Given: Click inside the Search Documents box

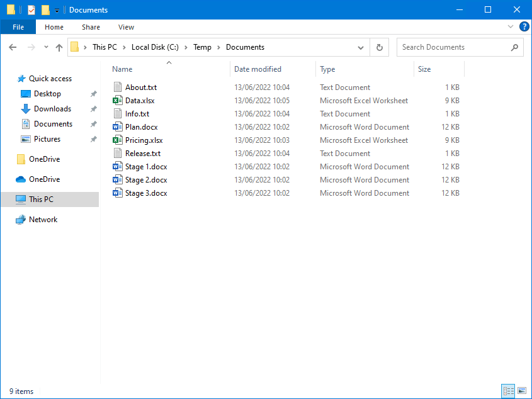Looking at the screenshot, I should [x=453, y=47].
